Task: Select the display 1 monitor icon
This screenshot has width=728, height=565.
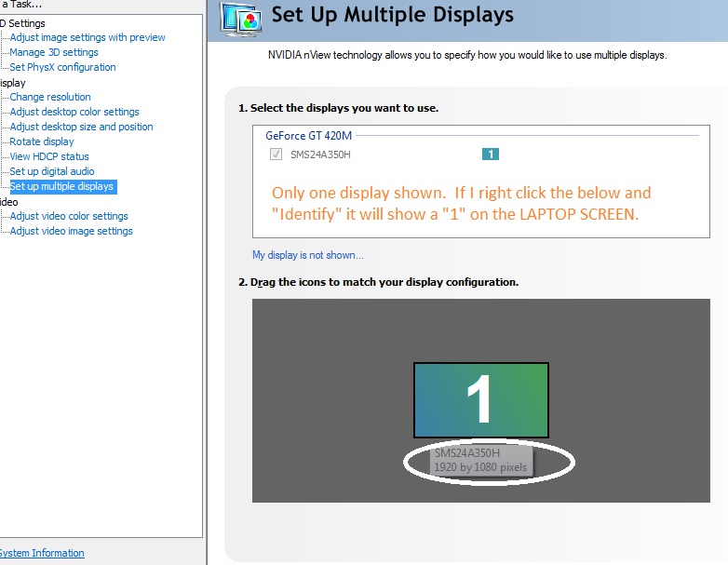Action: pyautogui.click(x=481, y=400)
